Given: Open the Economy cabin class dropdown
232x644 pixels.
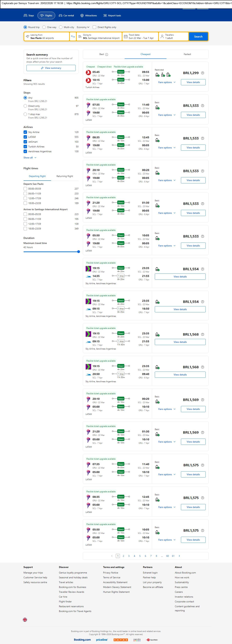Looking at the screenshot, I should coord(83,27).
